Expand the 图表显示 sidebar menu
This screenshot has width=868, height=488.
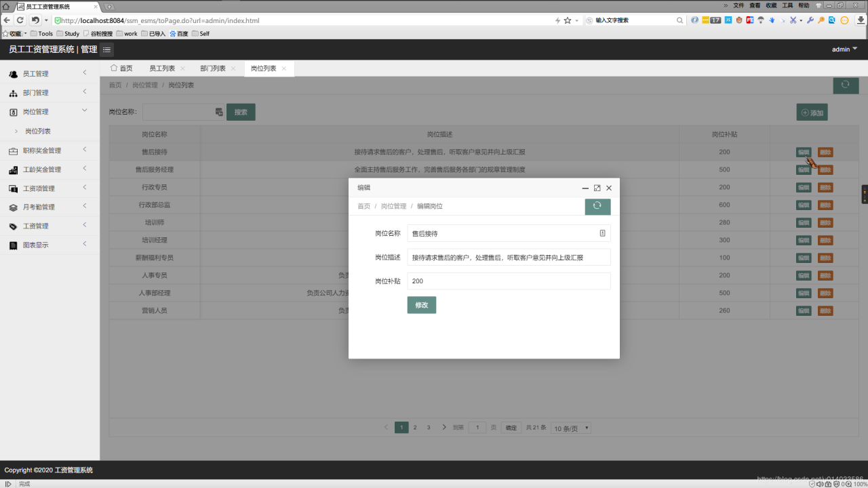50,245
